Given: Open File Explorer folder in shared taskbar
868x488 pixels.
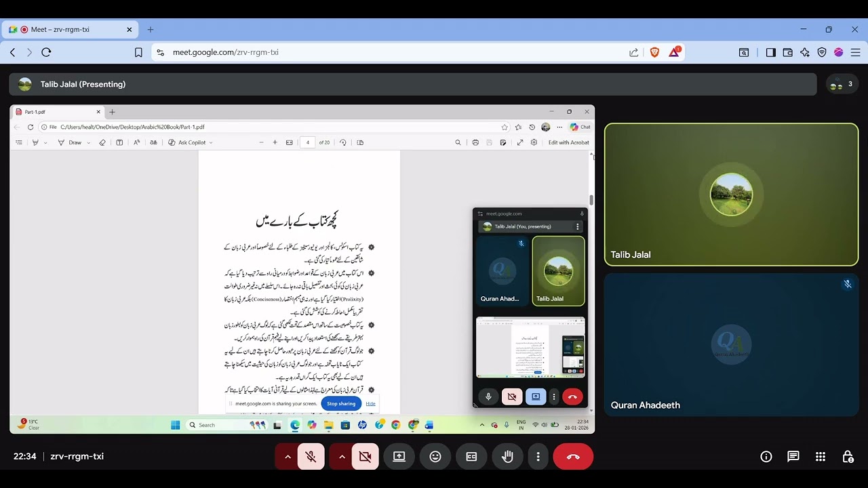Looking at the screenshot, I should [328, 425].
